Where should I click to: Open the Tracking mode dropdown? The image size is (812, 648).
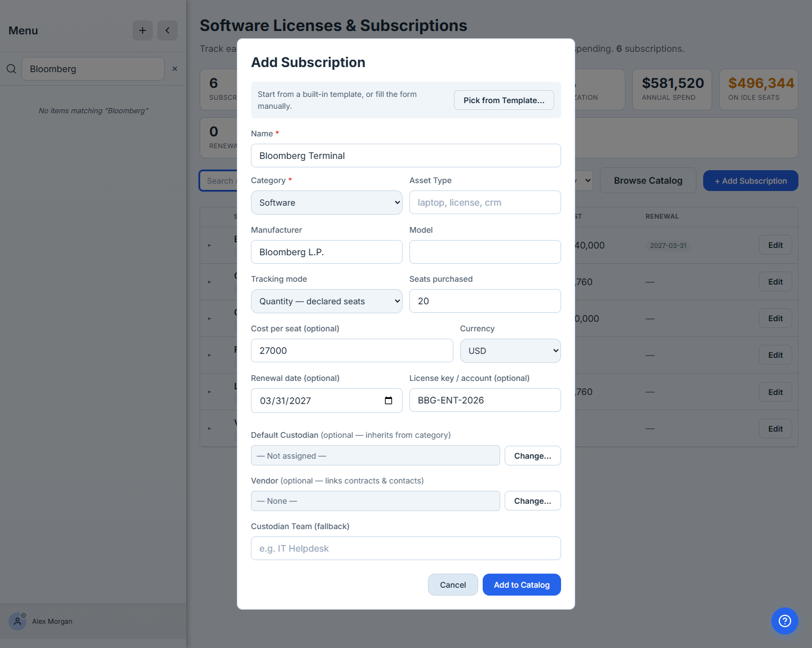point(326,301)
